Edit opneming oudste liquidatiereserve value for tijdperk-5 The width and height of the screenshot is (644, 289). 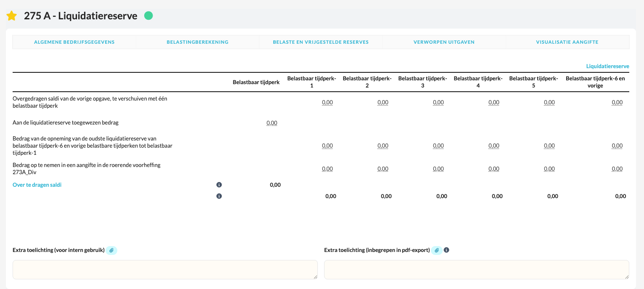click(x=549, y=146)
